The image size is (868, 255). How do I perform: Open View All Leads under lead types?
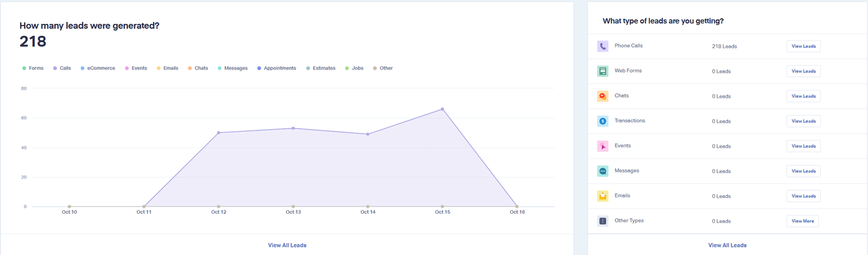click(727, 245)
